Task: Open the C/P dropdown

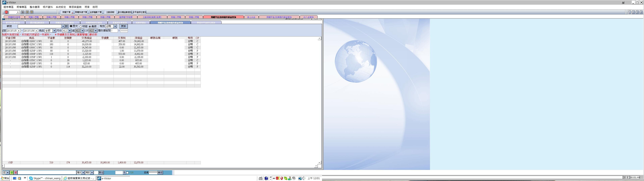Action: [95, 31]
